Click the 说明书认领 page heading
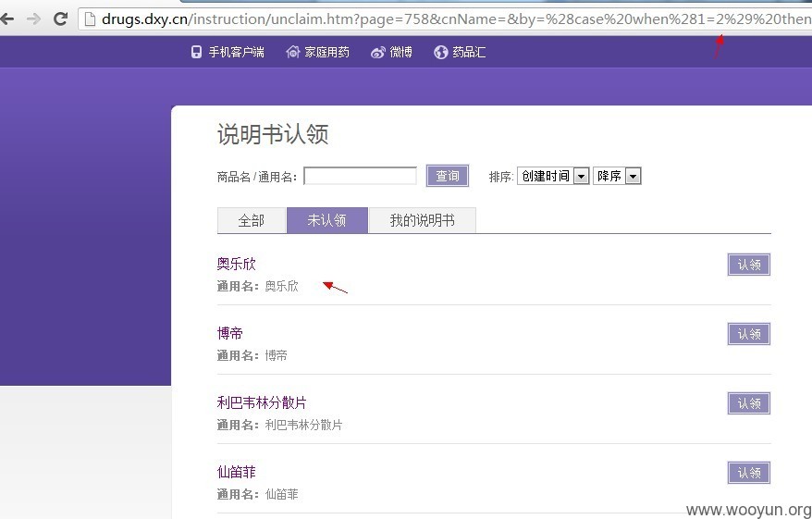The height and width of the screenshot is (519, 812). (273, 135)
